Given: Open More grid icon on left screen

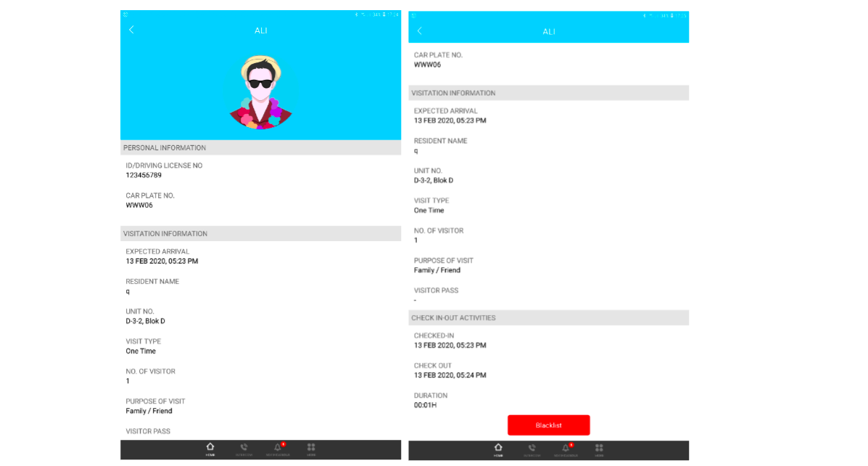Looking at the screenshot, I should [311, 449].
